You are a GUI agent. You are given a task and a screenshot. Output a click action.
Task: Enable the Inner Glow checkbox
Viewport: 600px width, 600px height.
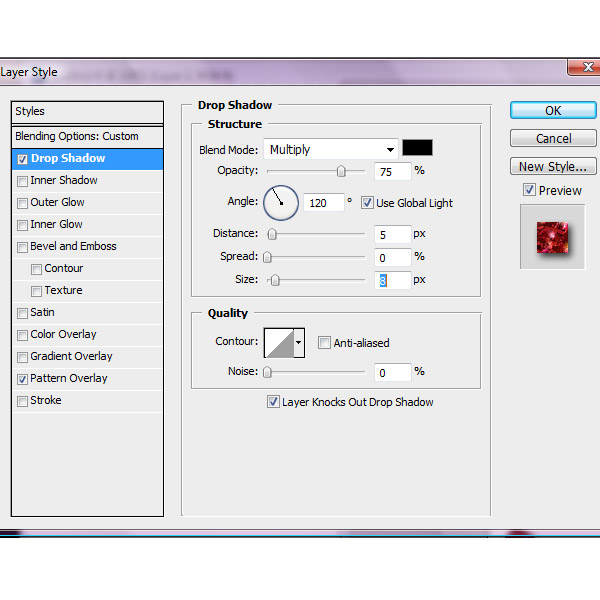click(22, 225)
